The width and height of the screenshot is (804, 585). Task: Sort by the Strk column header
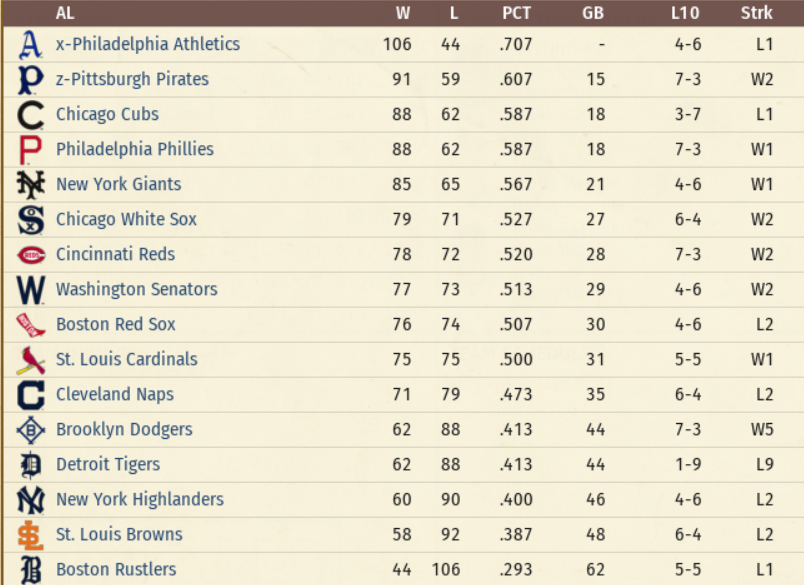pos(757,14)
